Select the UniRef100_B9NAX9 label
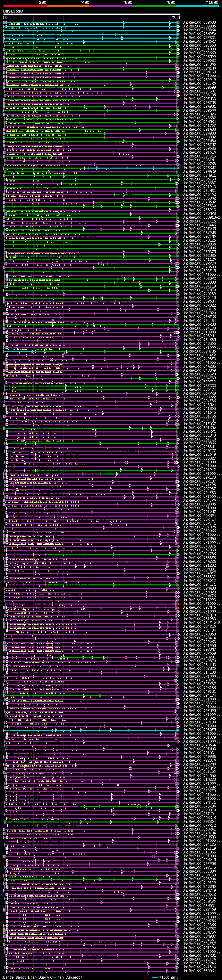Image resolution: width=222 pixels, height=980 pixels. (x=199, y=172)
